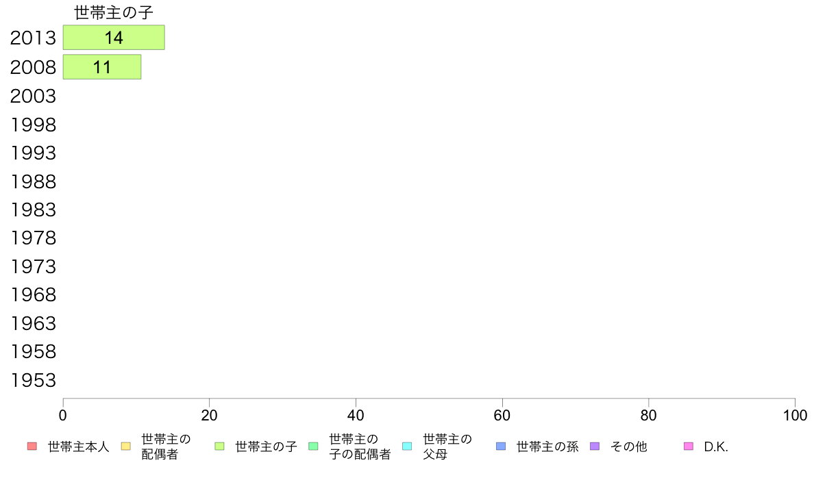This screenshot has height=504, width=814.
Task: Click the その他 legend text
Action: pos(629,447)
